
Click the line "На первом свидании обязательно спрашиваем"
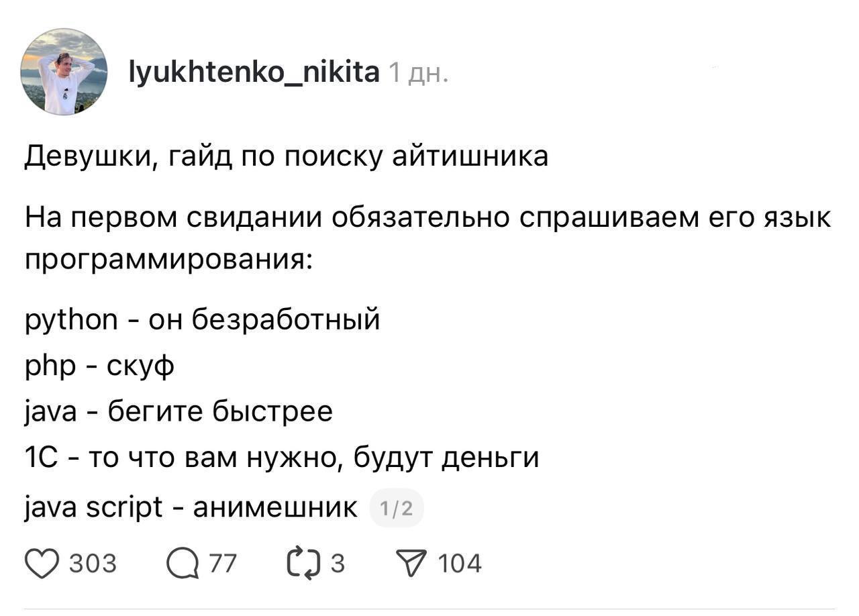click(427, 218)
